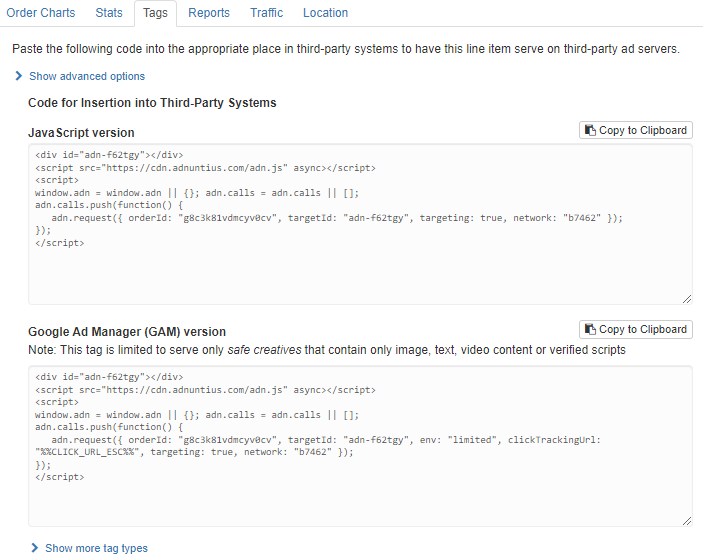Click clipboard icon on JavaScript copy button
Image resolution: width=703 pixels, height=557 pixels.
click(x=591, y=131)
